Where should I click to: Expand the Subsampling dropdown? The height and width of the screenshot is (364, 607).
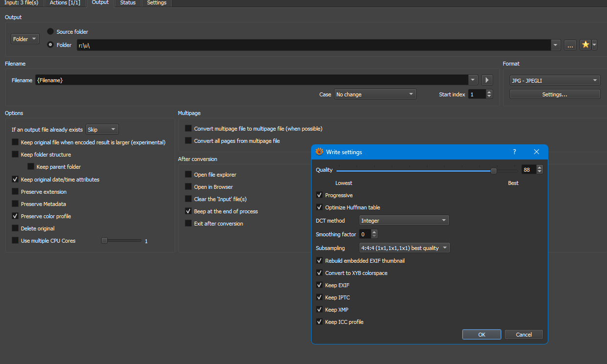tap(404, 248)
